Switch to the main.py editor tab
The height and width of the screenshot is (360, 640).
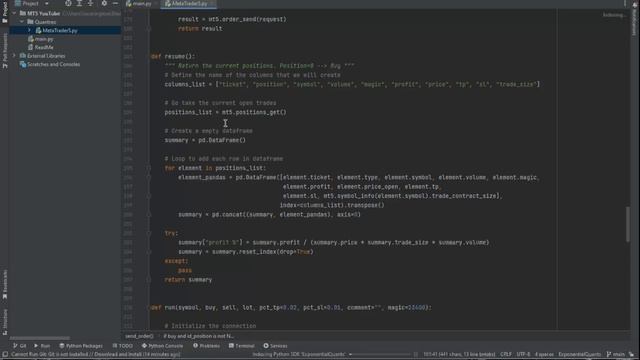coord(141,4)
